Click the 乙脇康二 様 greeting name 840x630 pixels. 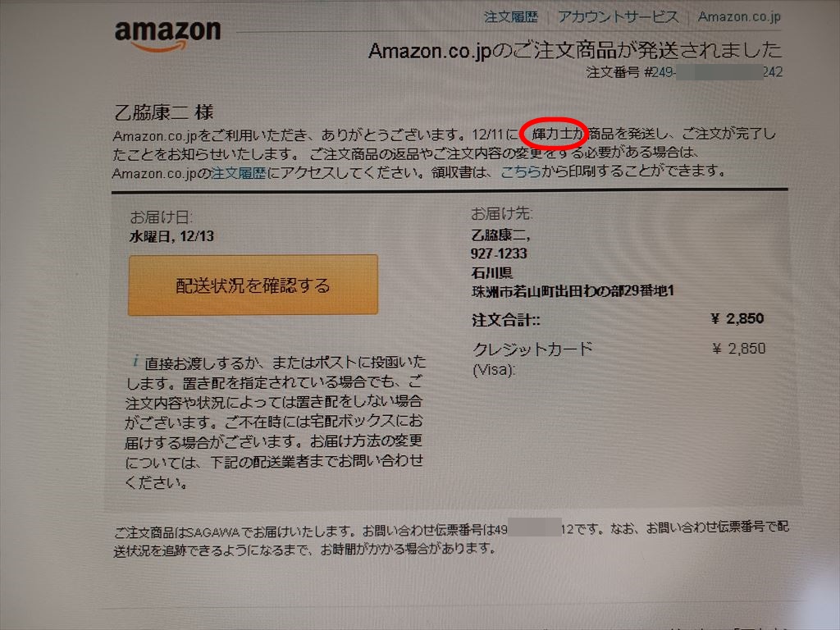pos(164,112)
